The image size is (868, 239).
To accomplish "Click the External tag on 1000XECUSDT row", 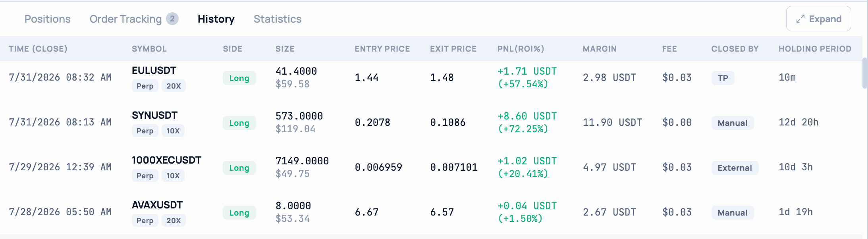I will click(x=735, y=168).
